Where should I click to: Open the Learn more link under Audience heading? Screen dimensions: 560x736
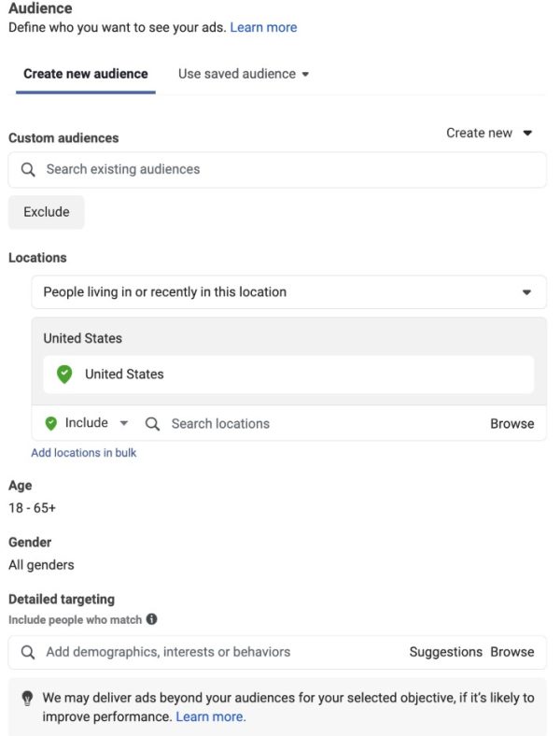click(x=263, y=27)
